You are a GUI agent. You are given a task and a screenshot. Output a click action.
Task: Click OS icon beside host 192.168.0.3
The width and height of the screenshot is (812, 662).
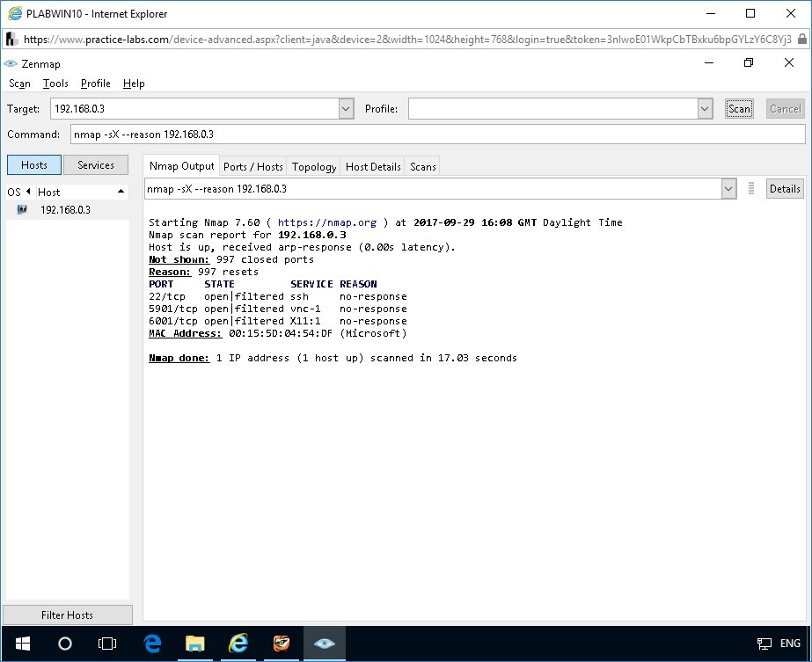click(x=22, y=209)
